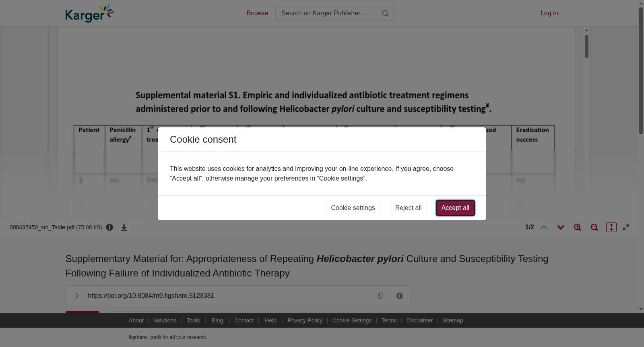Click the document viewer scrollbar thumb
Viewport: 644px width, 347px height.
point(586,46)
